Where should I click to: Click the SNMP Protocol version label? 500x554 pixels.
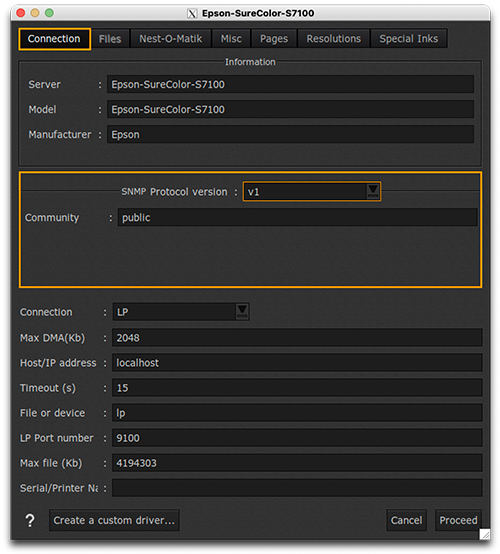click(x=175, y=192)
